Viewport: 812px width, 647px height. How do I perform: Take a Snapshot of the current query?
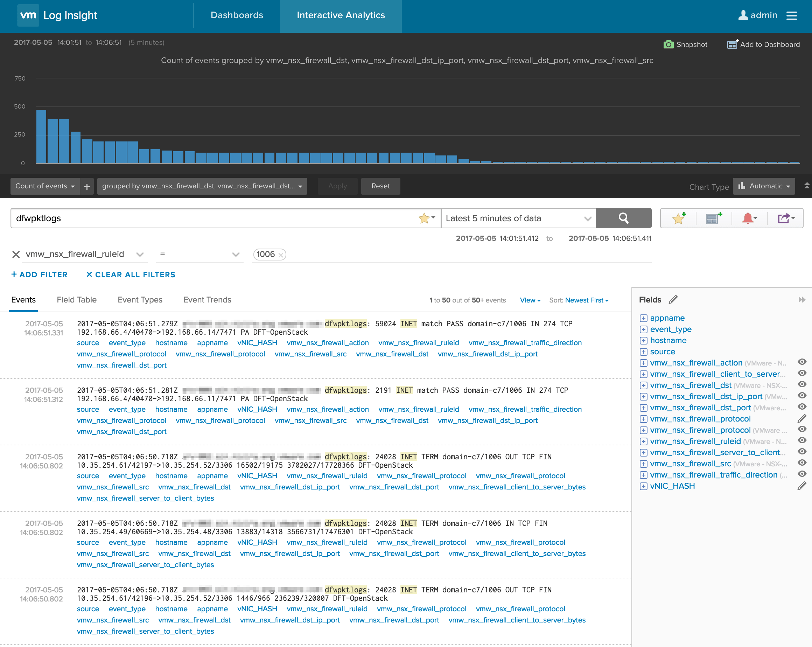(x=685, y=44)
